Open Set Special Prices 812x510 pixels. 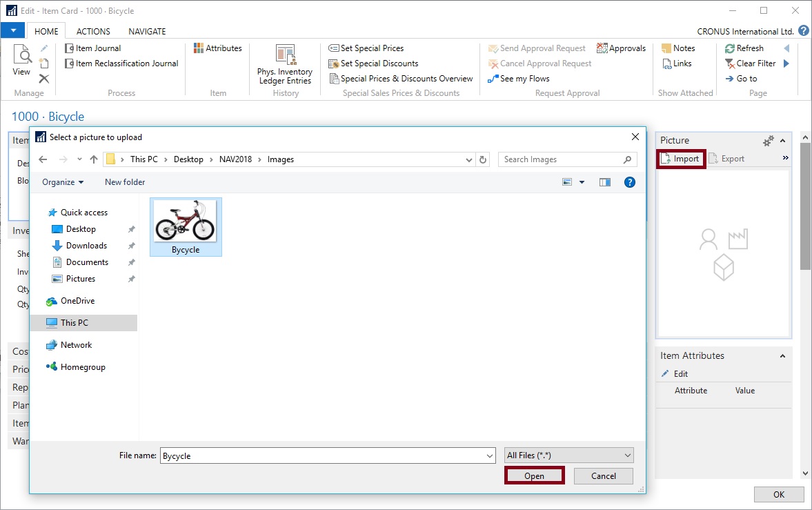coord(334,48)
